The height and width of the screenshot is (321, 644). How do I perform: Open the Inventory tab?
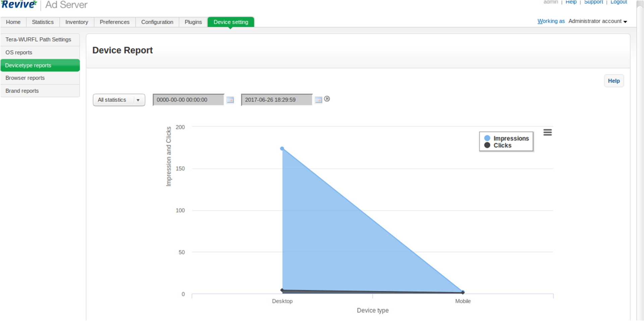coord(76,22)
